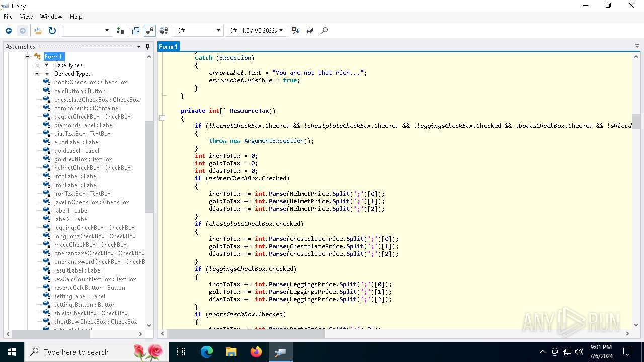This screenshot has height=362, width=644.
Task: Open the View menu
Action: pos(26,17)
